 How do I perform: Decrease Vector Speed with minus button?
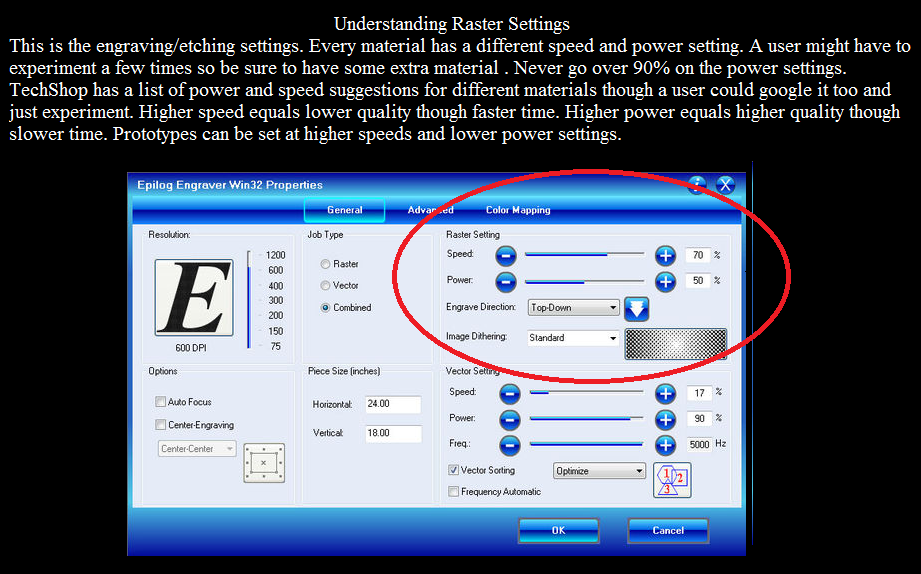point(509,394)
